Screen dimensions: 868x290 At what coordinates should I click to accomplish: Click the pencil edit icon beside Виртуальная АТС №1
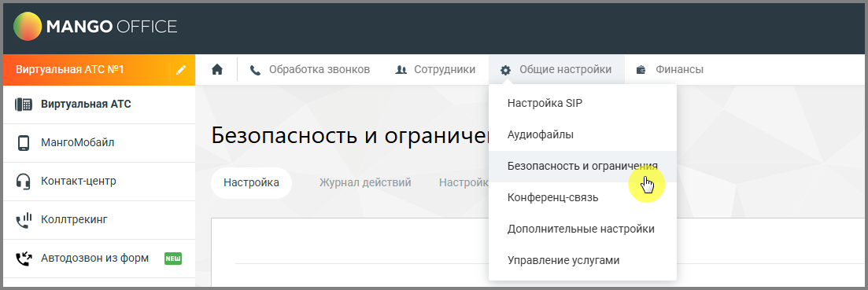pyautogui.click(x=181, y=70)
